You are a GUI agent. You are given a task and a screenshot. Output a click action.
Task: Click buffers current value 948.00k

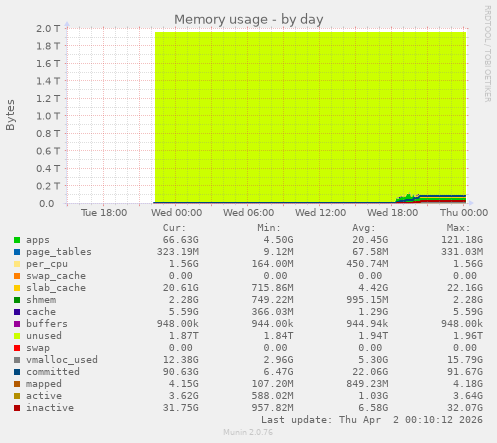[178, 324]
